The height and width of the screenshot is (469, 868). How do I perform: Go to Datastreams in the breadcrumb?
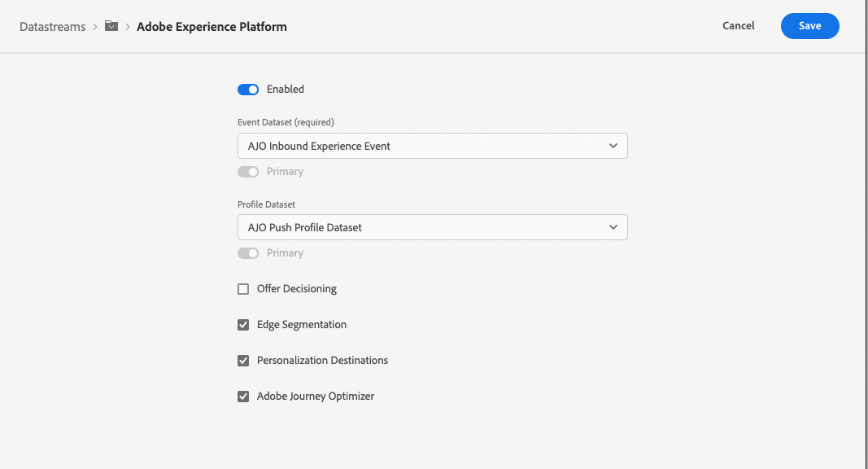click(x=53, y=27)
